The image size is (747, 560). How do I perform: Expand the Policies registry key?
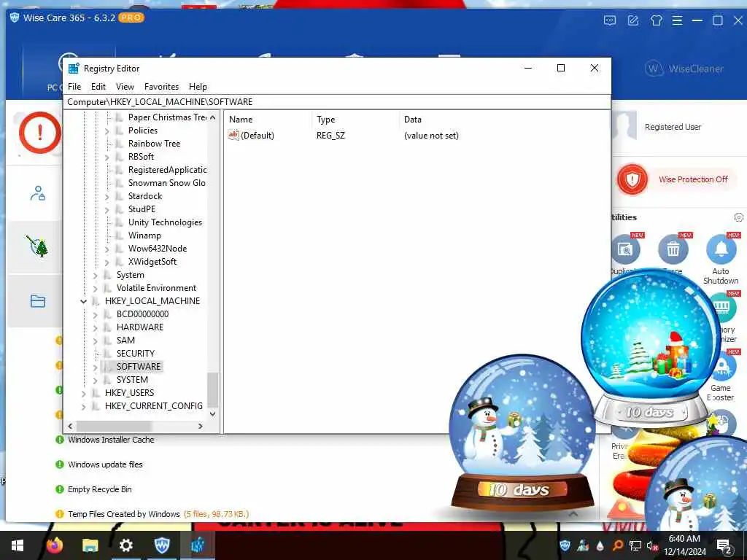(x=107, y=131)
